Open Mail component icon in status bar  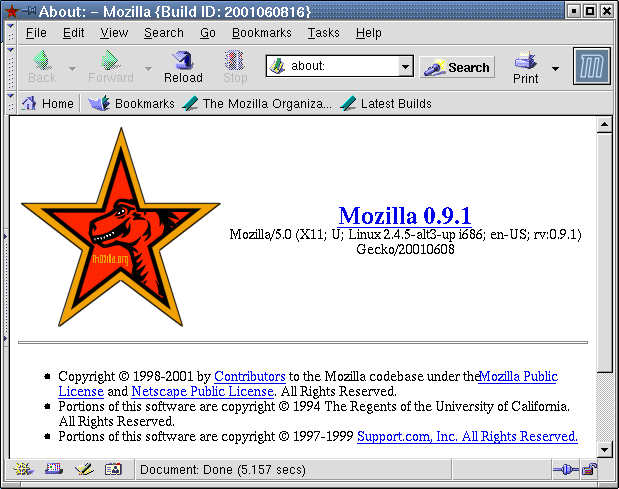tap(53, 469)
